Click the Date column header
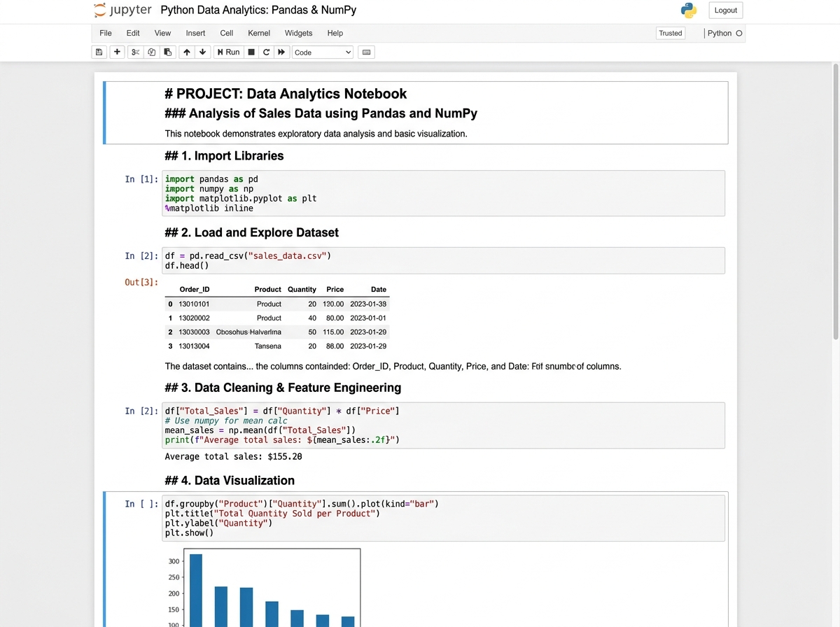840x627 pixels. point(379,289)
